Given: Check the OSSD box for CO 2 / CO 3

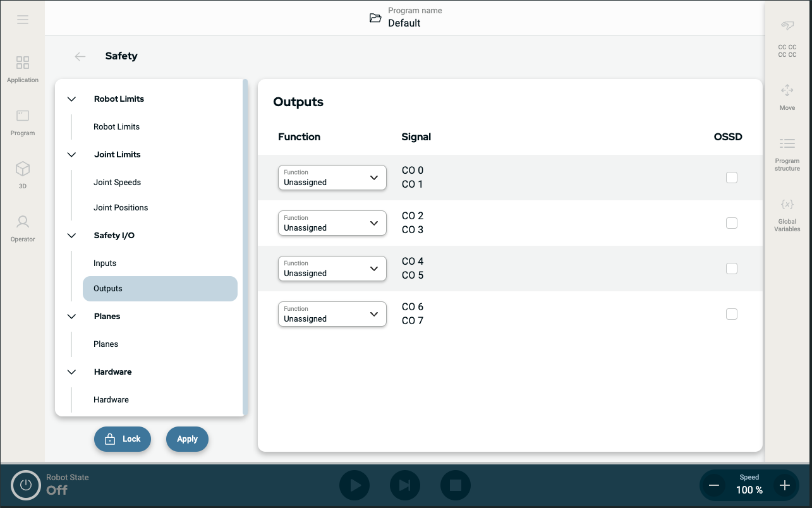Looking at the screenshot, I should point(731,223).
